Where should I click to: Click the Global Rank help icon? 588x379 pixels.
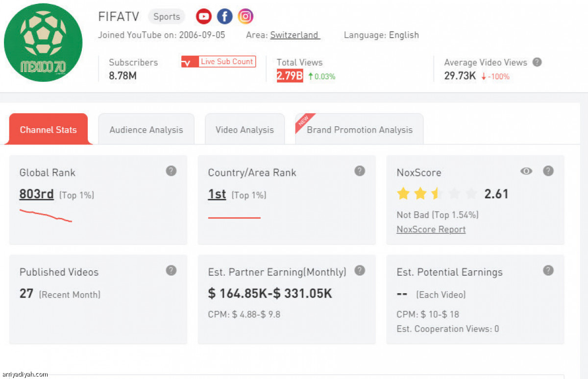[171, 171]
